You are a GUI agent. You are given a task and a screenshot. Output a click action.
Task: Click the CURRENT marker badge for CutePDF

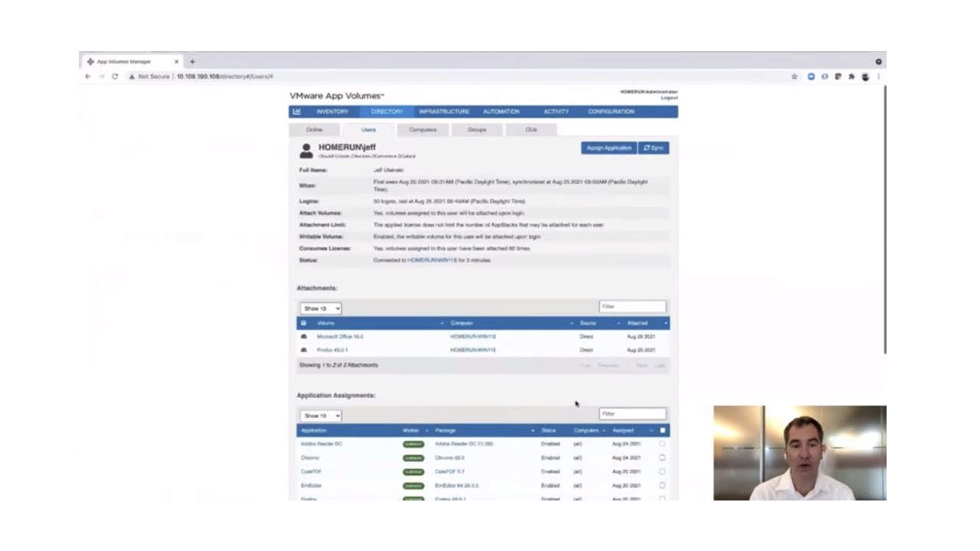pyautogui.click(x=413, y=471)
